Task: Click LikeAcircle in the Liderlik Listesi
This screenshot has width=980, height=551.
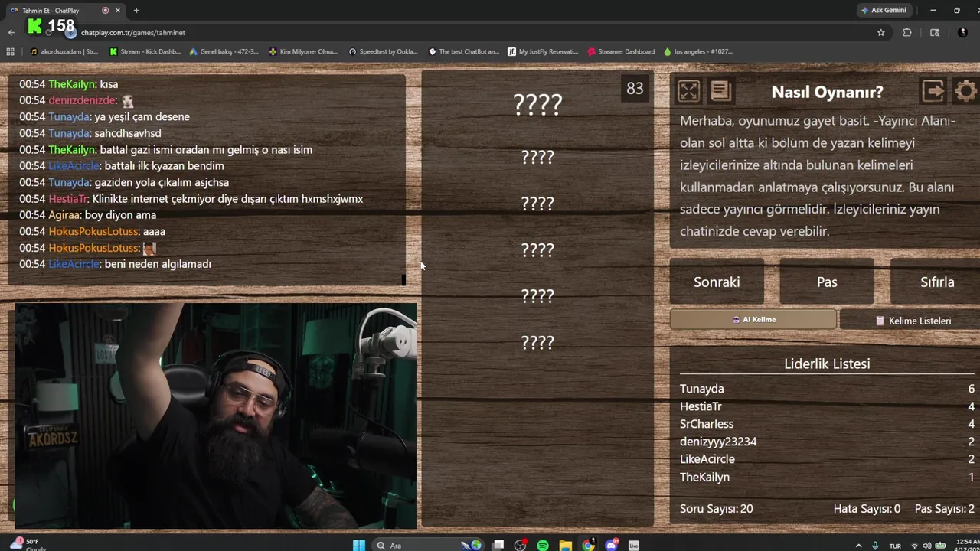Action: click(707, 459)
